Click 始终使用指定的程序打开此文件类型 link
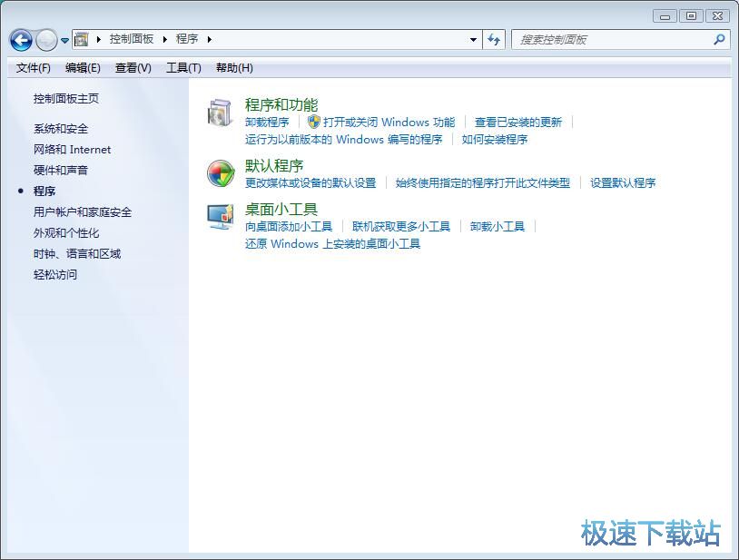739x560 pixels. point(483,182)
